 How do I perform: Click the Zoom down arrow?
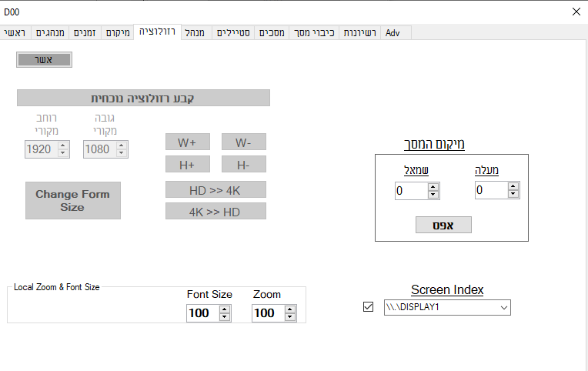click(x=290, y=316)
